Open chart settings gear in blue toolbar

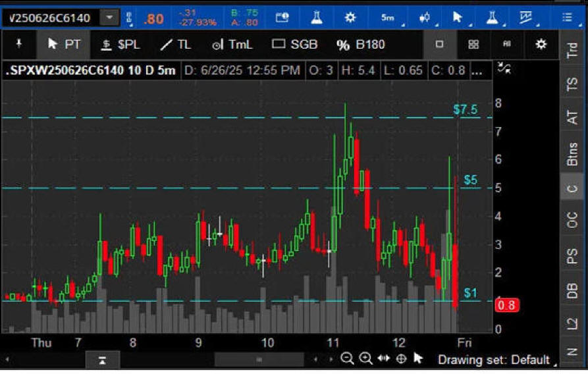click(350, 17)
